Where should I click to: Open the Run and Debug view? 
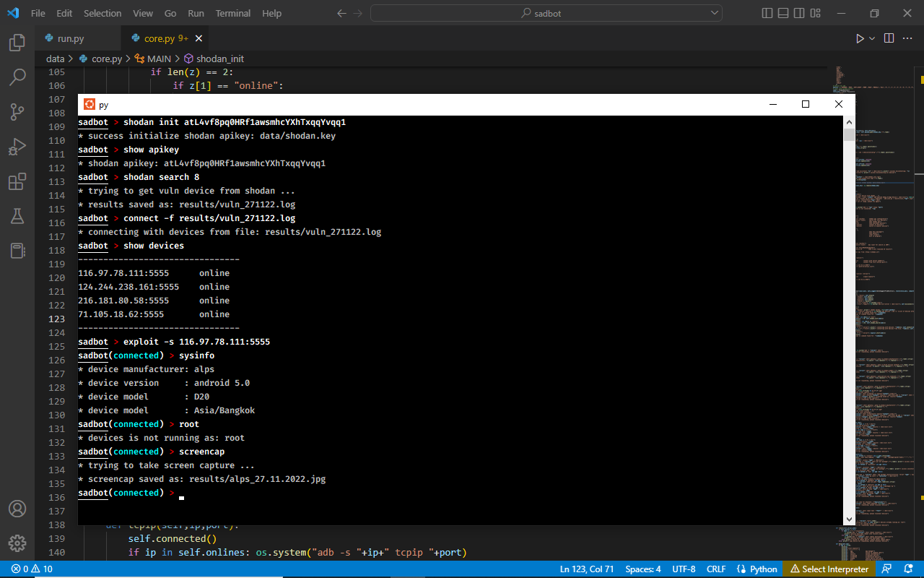[17, 147]
